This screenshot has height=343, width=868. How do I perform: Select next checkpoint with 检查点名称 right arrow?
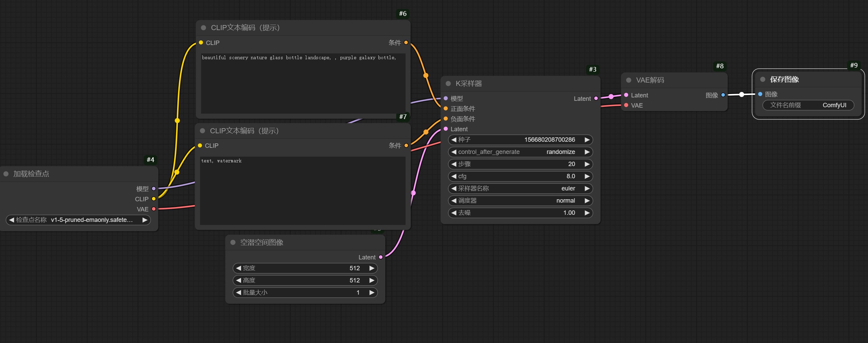(145, 220)
